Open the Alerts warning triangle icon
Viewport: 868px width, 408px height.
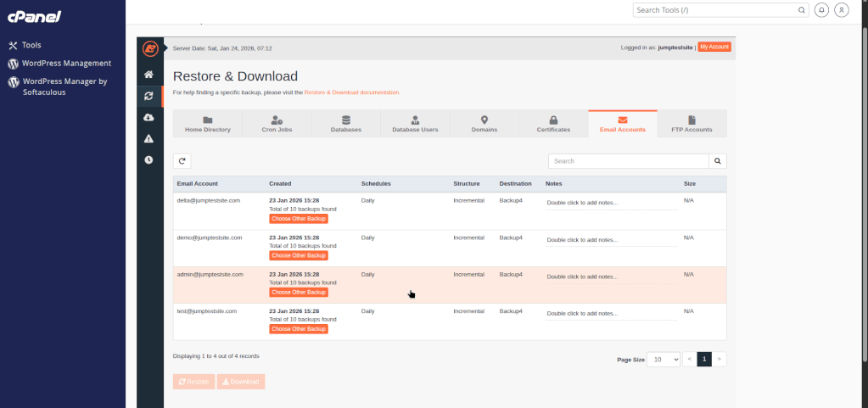pyautogui.click(x=148, y=138)
